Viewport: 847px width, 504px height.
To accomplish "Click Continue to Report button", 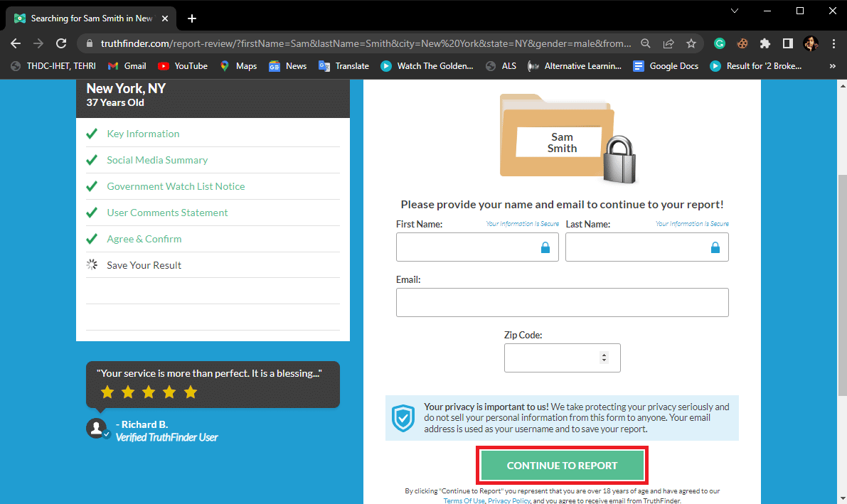I will [x=562, y=466].
